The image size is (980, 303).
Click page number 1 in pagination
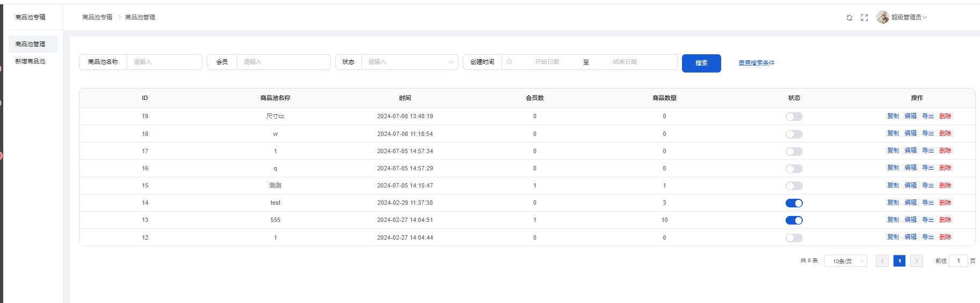pos(899,261)
